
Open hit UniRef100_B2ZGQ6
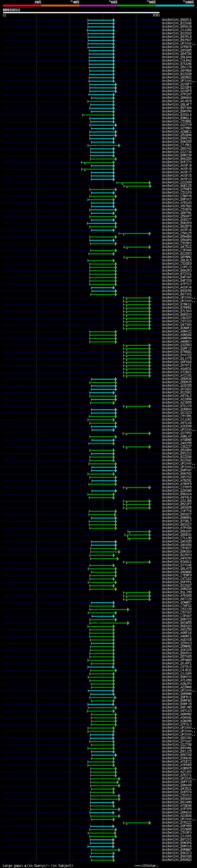pyautogui.click(x=177, y=23)
